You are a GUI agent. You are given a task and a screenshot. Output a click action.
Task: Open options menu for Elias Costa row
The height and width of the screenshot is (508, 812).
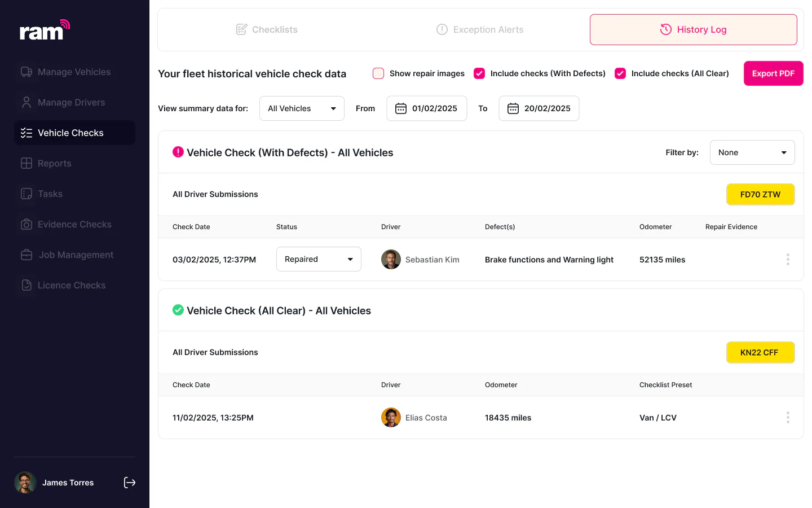tap(788, 418)
